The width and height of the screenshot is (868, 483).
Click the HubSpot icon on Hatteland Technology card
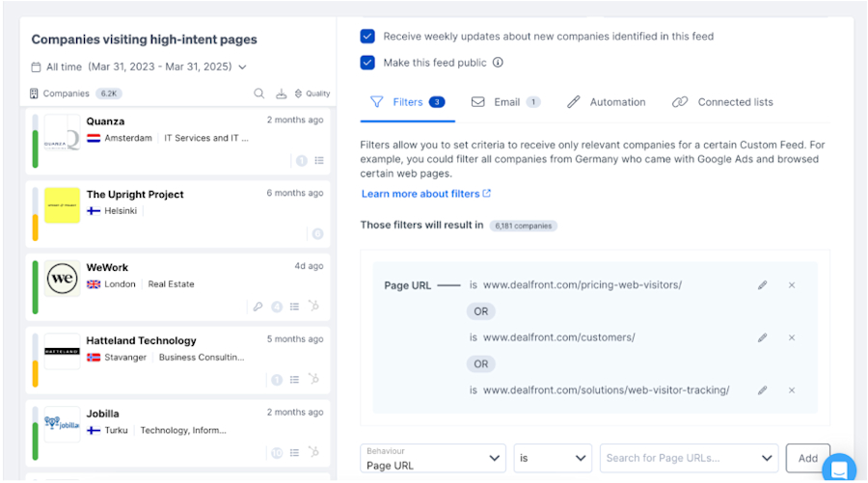pyautogui.click(x=313, y=379)
